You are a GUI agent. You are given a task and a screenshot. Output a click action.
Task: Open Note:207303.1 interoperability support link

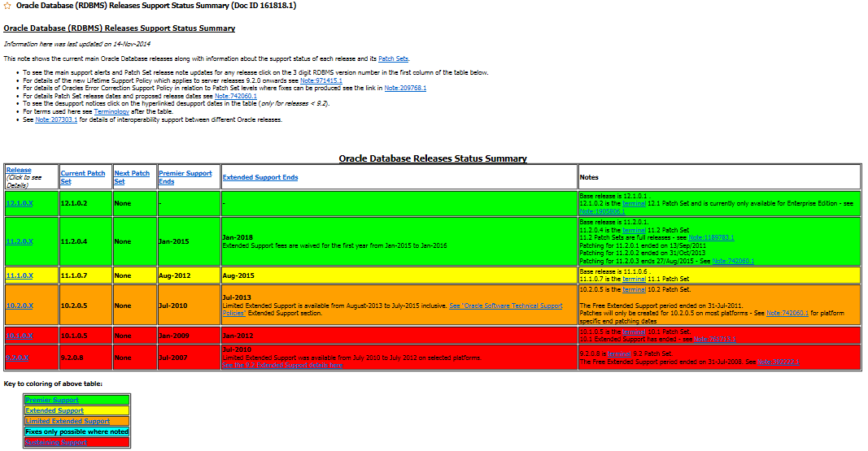point(56,119)
